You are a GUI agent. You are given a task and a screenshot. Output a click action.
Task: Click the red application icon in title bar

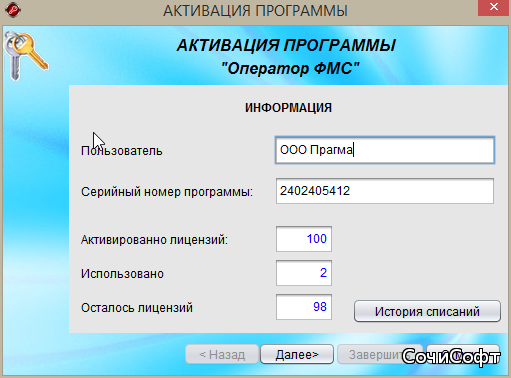[13, 10]
